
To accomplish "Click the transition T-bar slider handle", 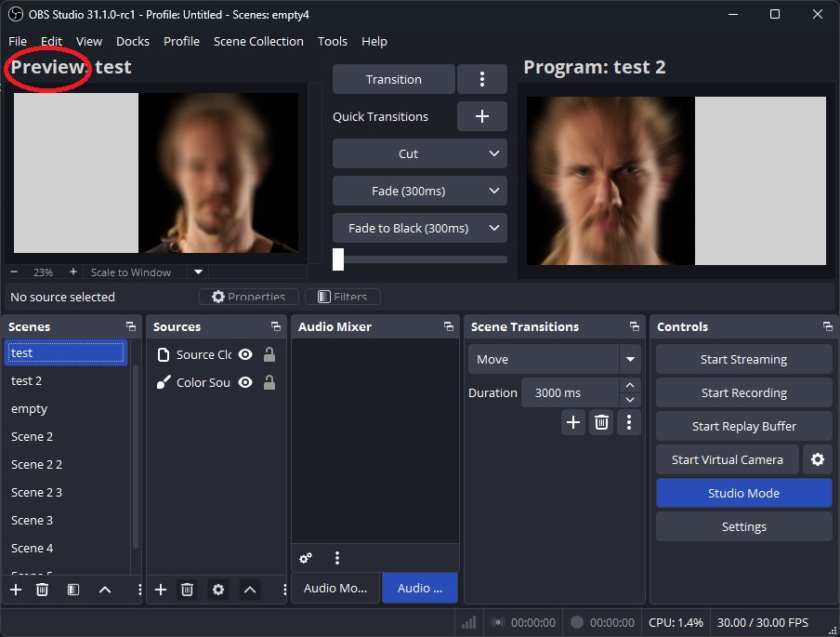I will pos(338,259).
